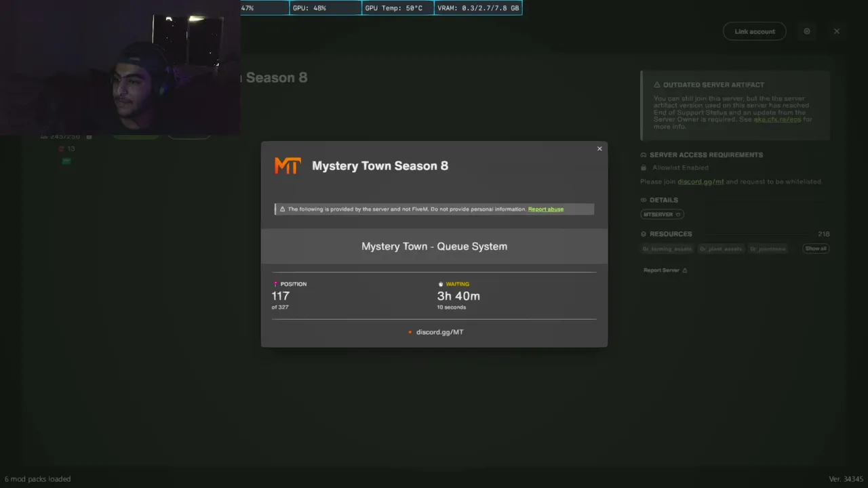The image size is (868, 488).
Task: Click the MTSERVER details tag
Action: (662, 214)
